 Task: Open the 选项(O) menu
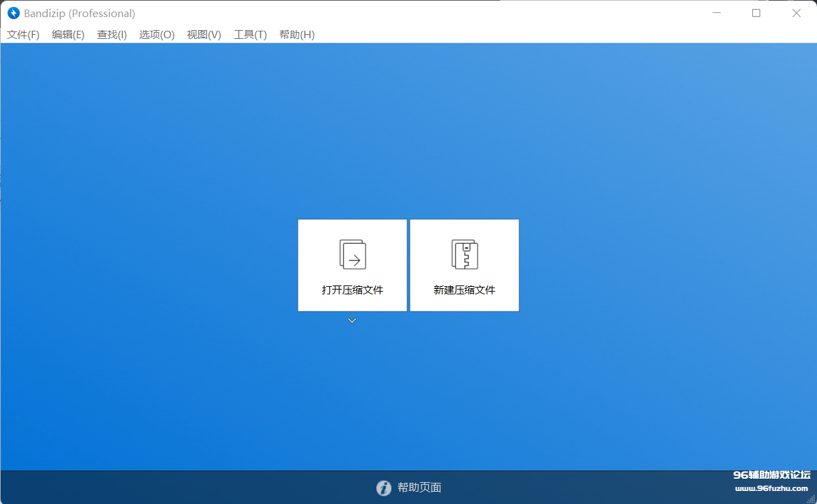coord(157,35)
